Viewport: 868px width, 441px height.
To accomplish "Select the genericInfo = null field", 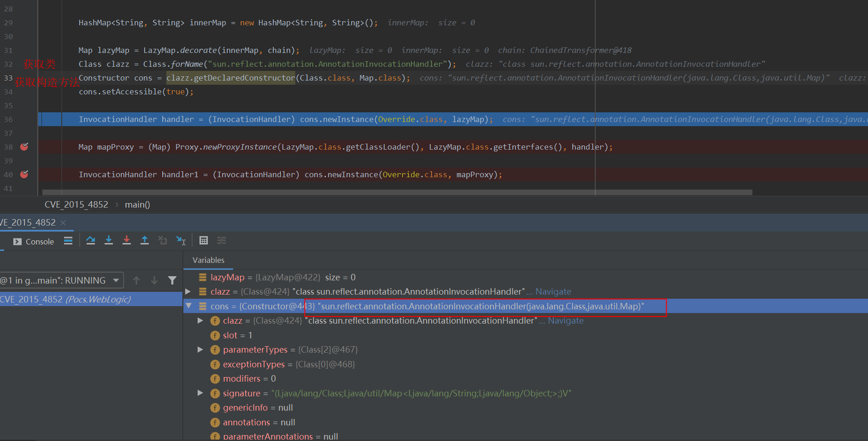I will pyautogui.click(x=526, y=407).
